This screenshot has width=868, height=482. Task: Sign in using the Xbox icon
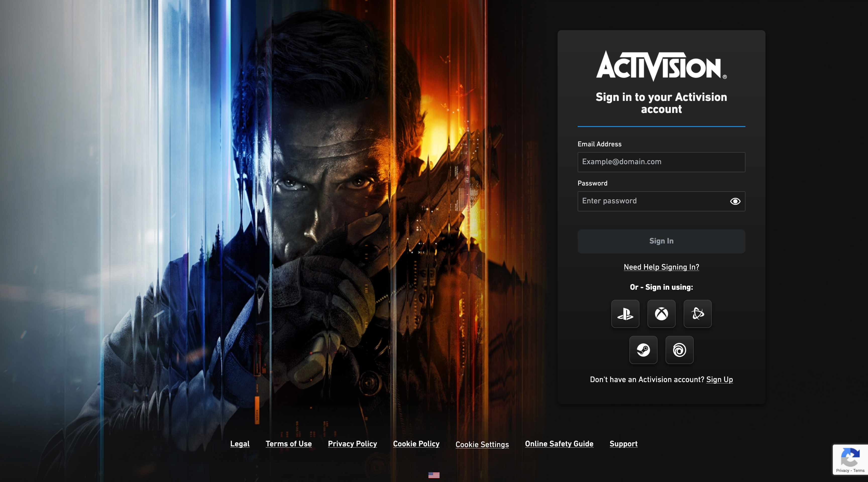(661, 314)
